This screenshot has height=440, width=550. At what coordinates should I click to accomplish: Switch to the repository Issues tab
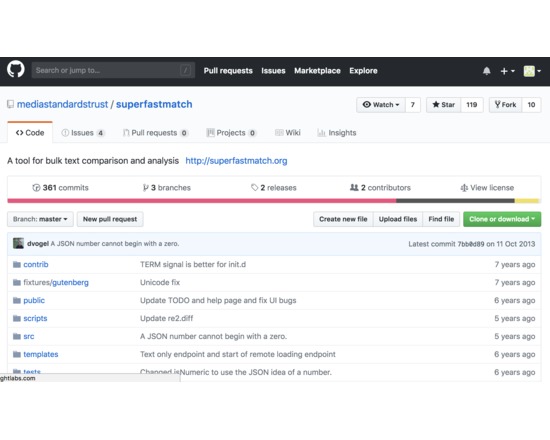(83, 133)
